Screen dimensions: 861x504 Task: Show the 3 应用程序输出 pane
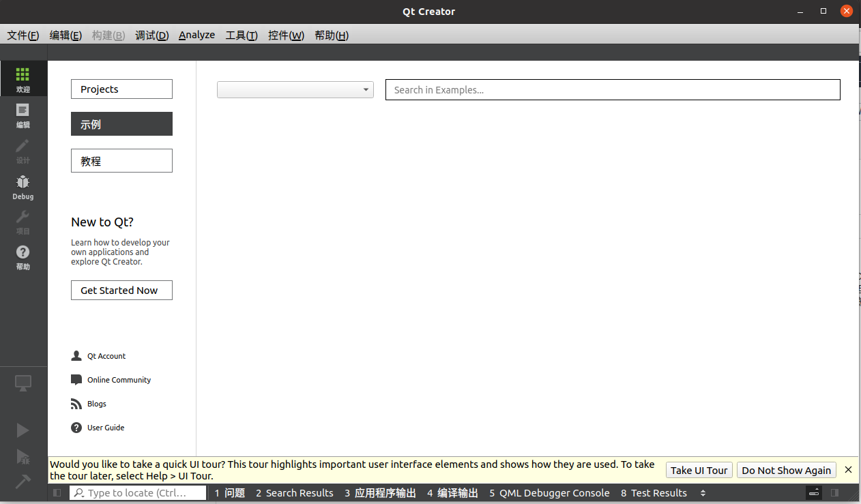tap(381, 493)
